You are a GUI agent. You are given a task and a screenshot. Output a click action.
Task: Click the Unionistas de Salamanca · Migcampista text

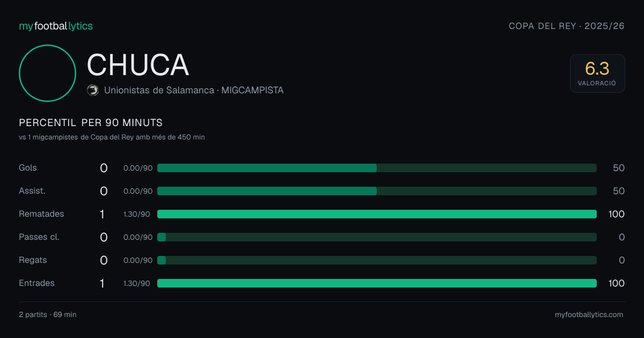point(194,90)
